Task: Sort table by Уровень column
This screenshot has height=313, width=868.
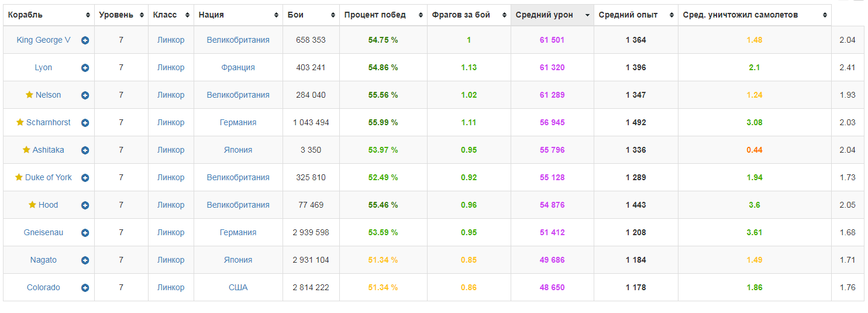Action: tap(121, 15)
